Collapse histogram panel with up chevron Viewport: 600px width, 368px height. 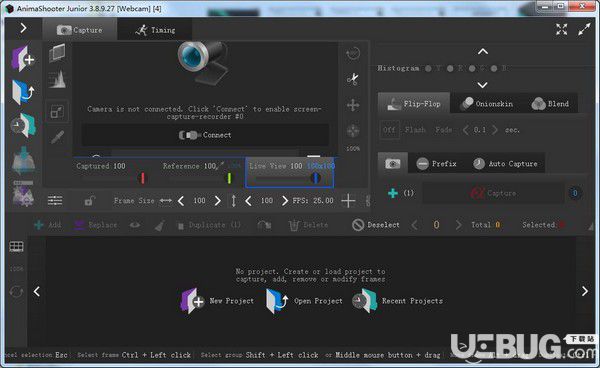(483, 51)
